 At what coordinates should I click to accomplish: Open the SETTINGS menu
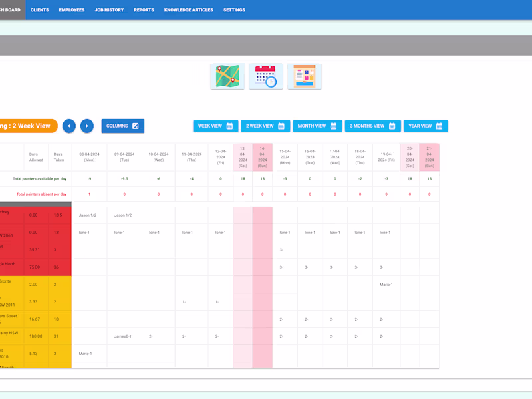point(234,10)
